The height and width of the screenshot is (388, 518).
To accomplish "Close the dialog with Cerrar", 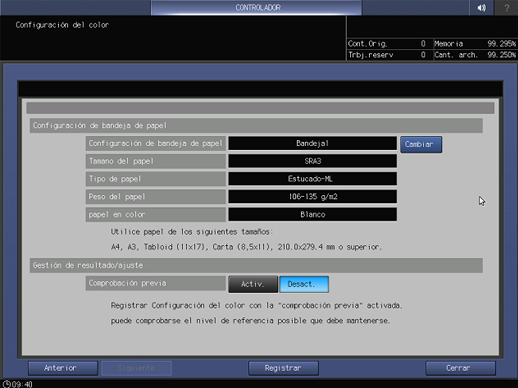I will (460, 368).
